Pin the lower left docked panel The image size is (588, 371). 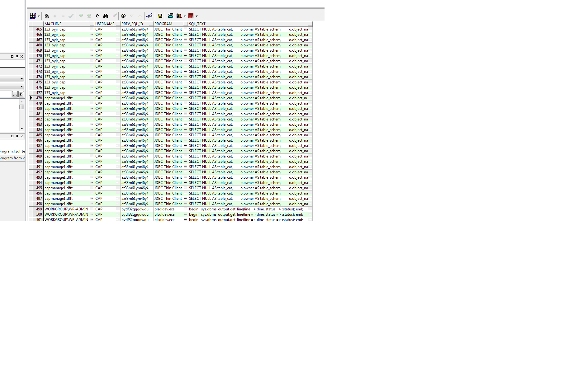(17, 136)
